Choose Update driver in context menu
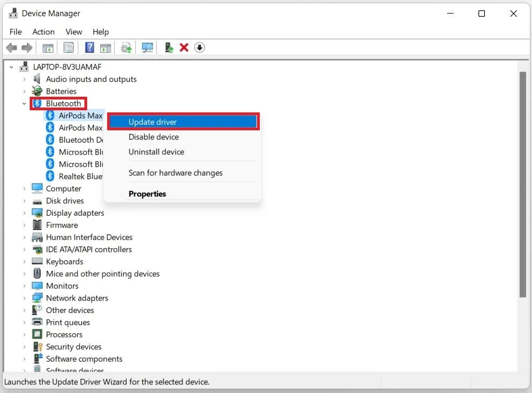This screenshot has height=393, width=532. coord(183,122)
